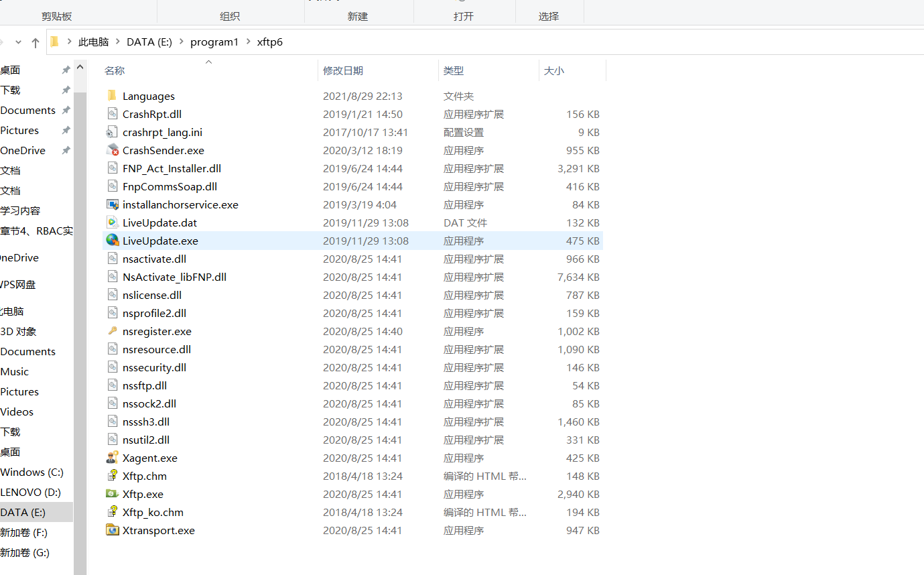Select 新加卷 (G:) drive in navigation pane
The height and width of the screenshot is (575, 924).
pos(25,552)
